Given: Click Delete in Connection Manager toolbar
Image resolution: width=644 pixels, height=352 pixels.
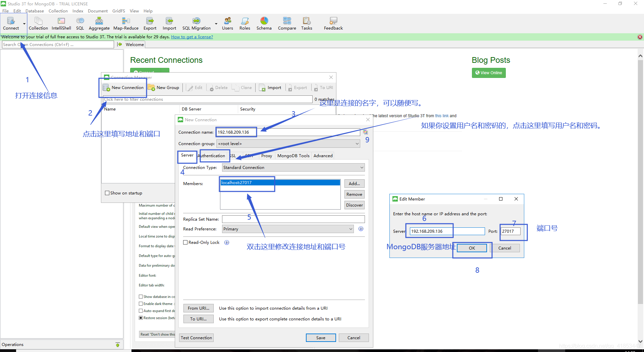Looking at the screenshot, I should coord(218,88).
